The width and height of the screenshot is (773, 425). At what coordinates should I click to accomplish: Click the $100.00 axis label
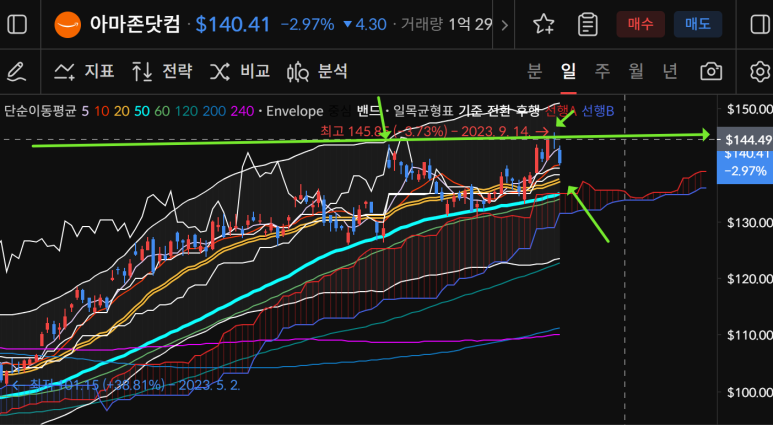pyautogui.click(x=749, y=392)
